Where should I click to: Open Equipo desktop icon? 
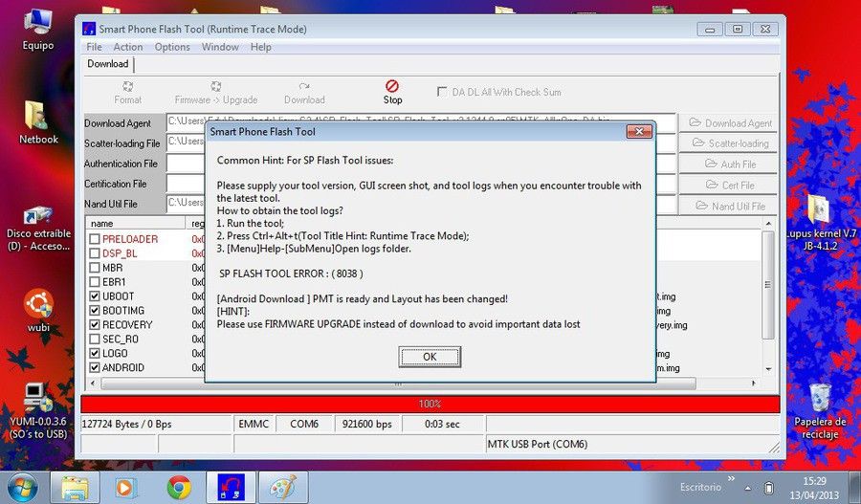point(38,31)
